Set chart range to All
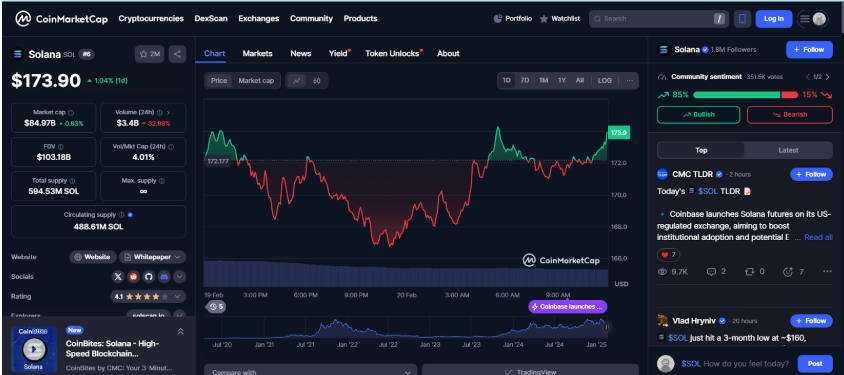Screen dimensions: 844x375 [580, 81]
